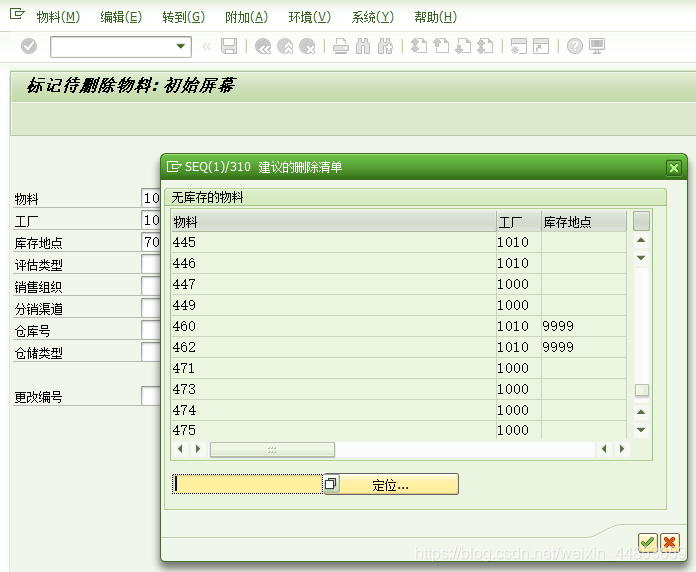Click the 库存地点 column header
This screenshot has width=696, height=572.
(x=584, y=221)
